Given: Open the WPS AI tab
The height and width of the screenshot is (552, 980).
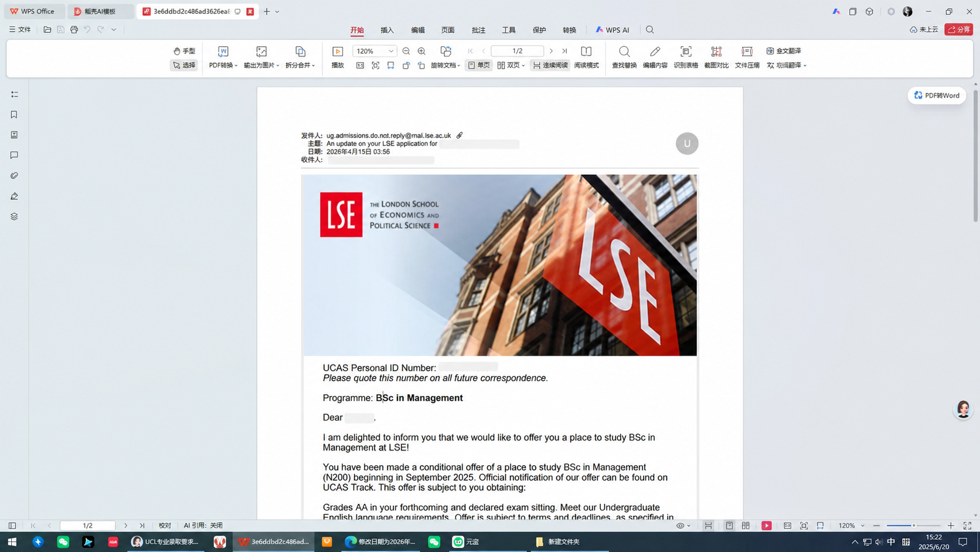Looking at the screenshot, I should coord(612,30).
